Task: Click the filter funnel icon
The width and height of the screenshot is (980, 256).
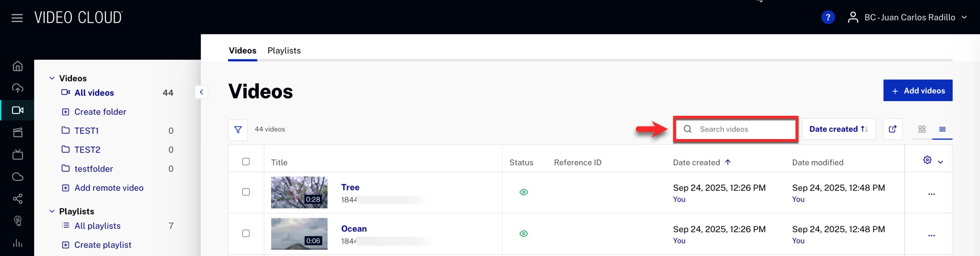Action: coord(238,129)
